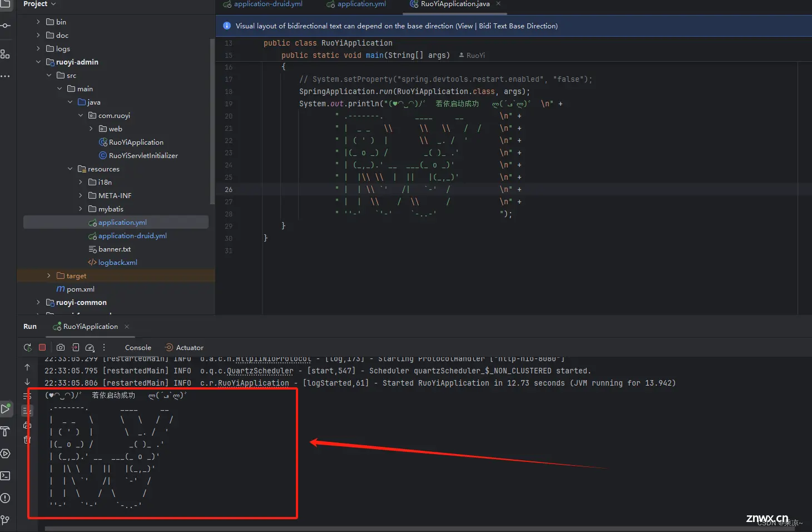The width and height of the screenshot is (812, 532).
Task: Open the Git tool window
Action: click(6, 520)
